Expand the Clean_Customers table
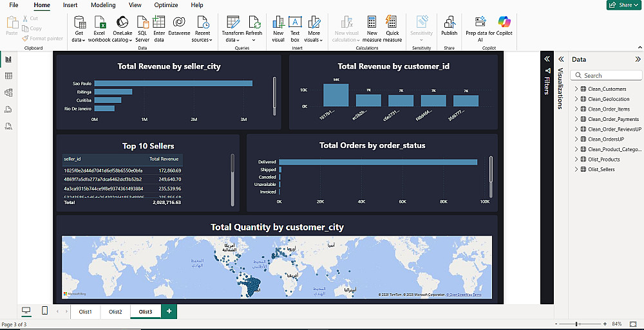644x330 pixels. click(x=576, y=89)
